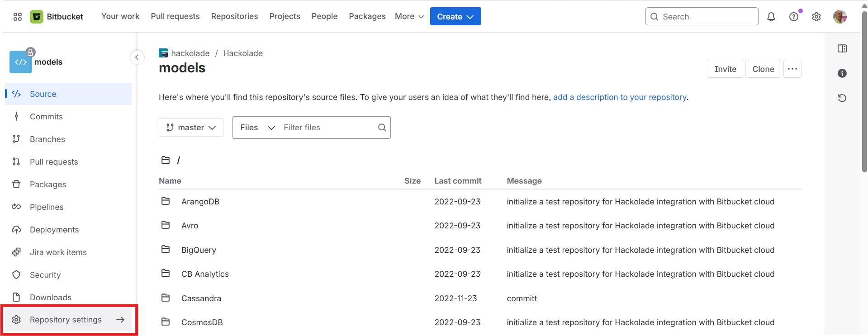Open the notifications bell
Screen dimensions: 868x336
pyautogui.click(x=771, y=17)
